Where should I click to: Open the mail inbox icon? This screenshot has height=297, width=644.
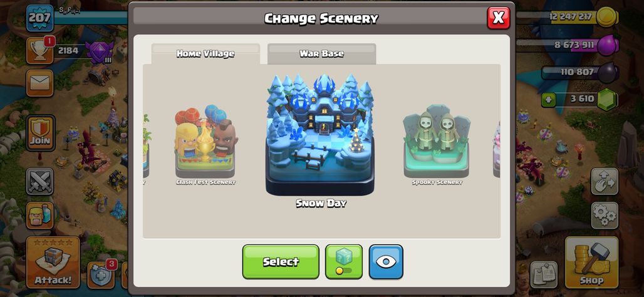(40, 83)
